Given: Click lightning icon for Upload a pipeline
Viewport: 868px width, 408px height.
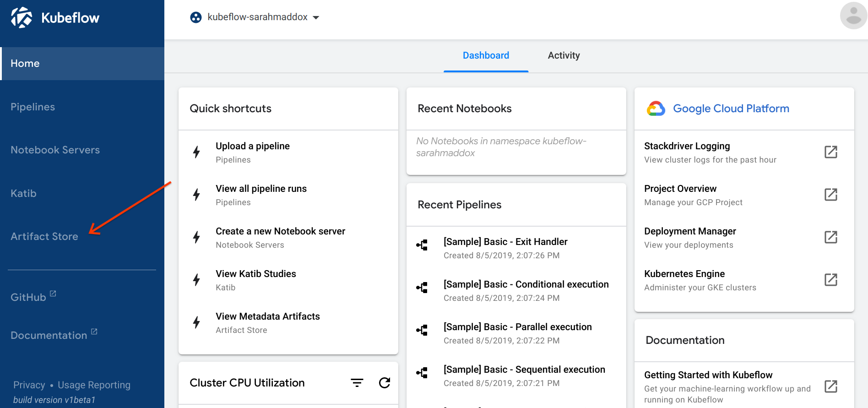Looking at the screenshot, I should (196, 152).
